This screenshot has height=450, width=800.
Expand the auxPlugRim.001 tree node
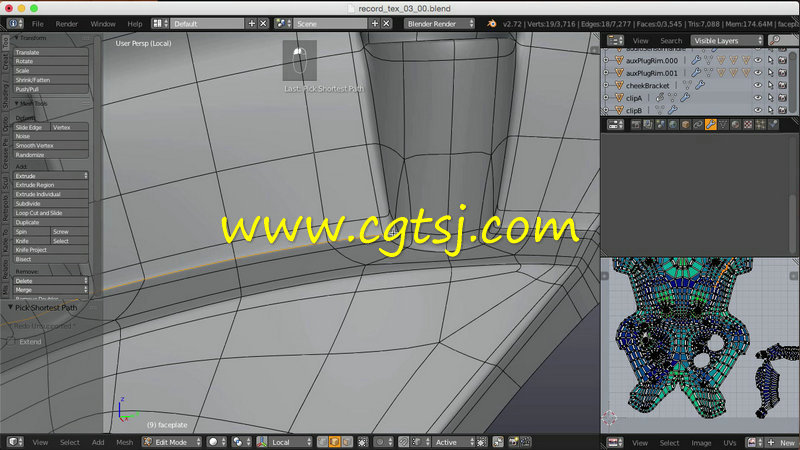(x=606, y=73)
